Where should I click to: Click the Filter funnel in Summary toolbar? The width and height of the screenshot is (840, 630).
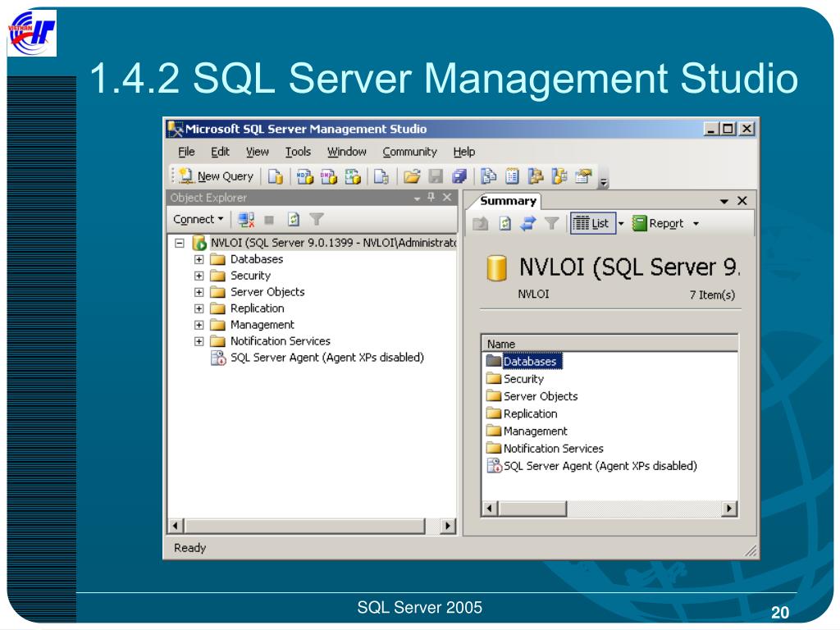[552, 223]
